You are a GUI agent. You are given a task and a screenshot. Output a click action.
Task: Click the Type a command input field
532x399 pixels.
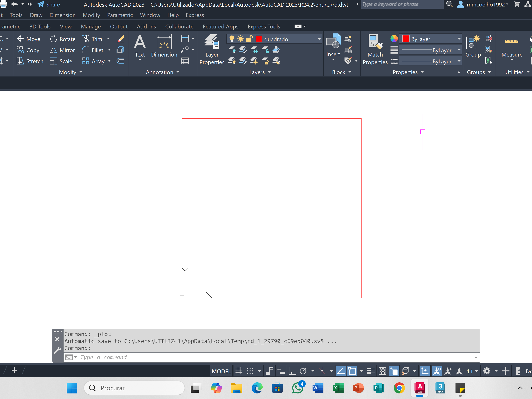(265, 357)
